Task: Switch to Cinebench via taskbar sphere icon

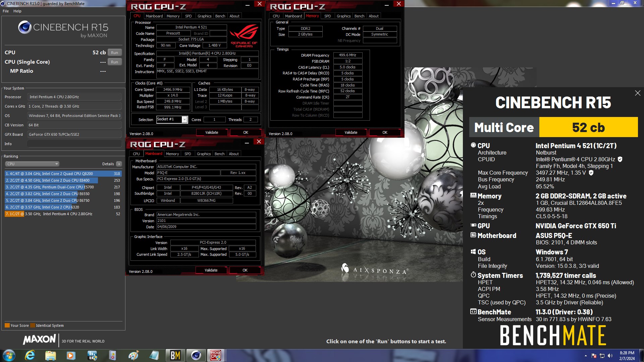Action: click(196, 355)
